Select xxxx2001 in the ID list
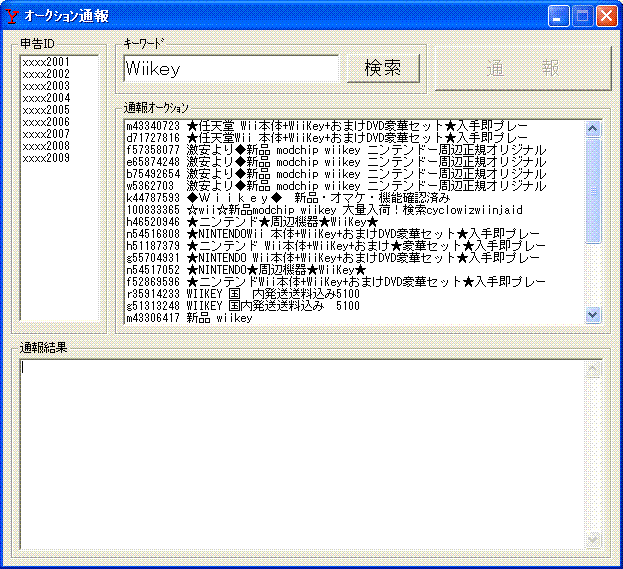Screen dimensions: 623x569 (59, 62)
